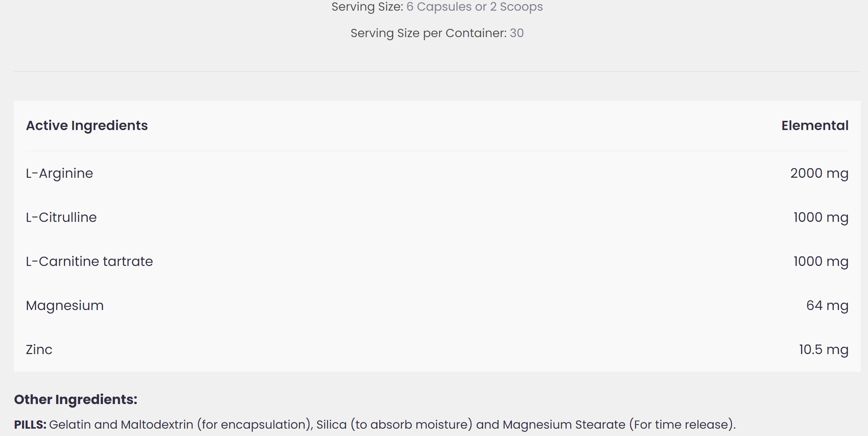868x436 pixels.
Task: Select the L-Carnitine tartrate ingredient name
Action: [x=89, y=262]
